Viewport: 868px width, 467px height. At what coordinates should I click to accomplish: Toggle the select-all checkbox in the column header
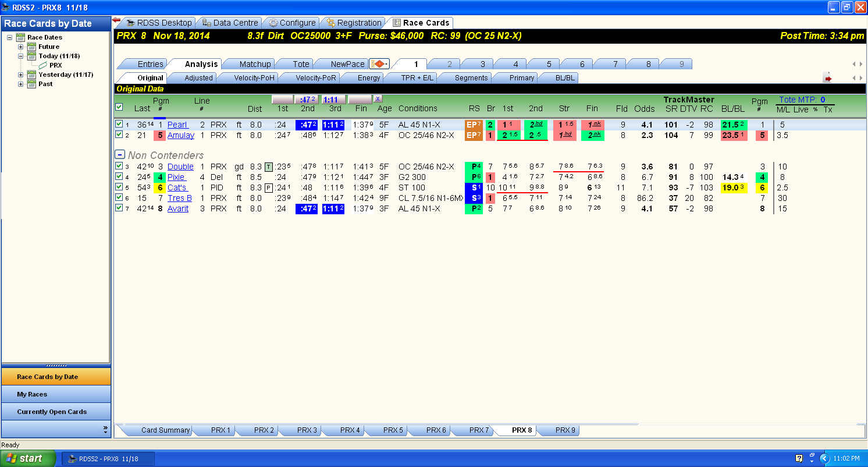119,107
